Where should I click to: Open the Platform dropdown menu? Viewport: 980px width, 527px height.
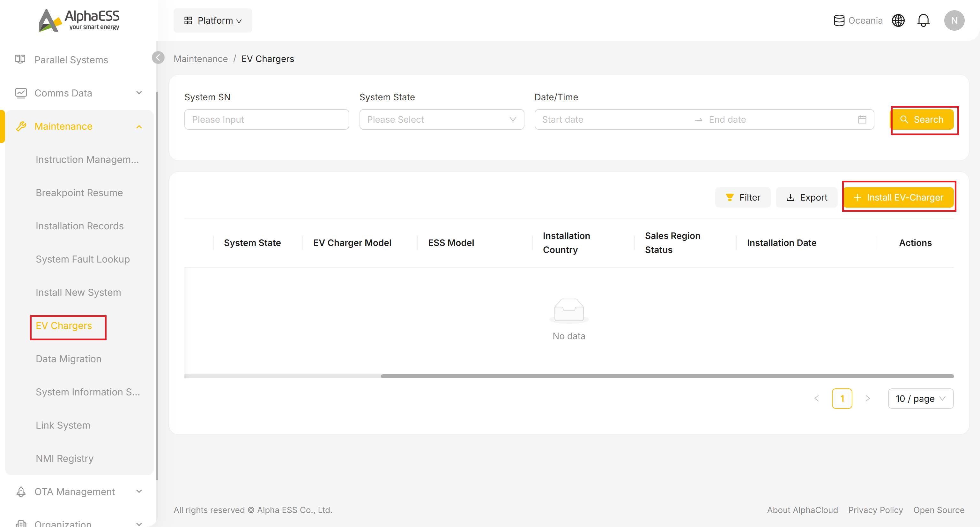(x=213, y=20)
